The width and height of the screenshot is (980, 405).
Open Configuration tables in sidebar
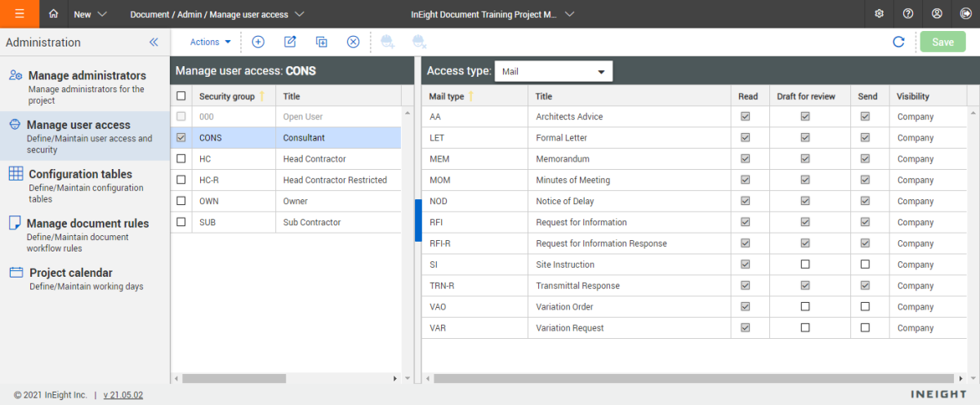point(81,174)
